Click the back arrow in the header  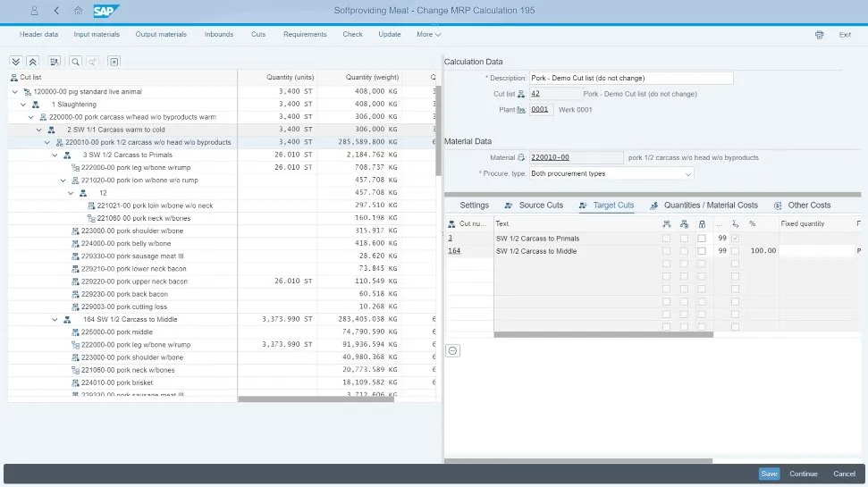point(57,11)
